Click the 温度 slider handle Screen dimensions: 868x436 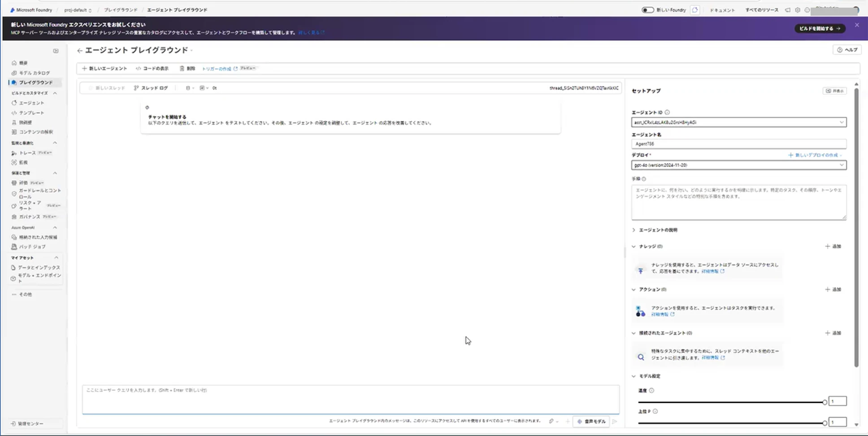pyautogui.click(x=825, y=402)
